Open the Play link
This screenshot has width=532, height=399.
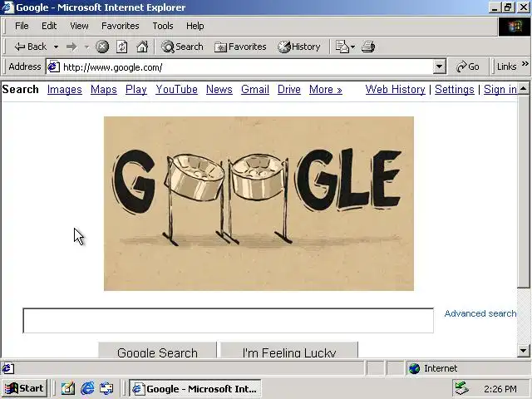coord(136,89)
